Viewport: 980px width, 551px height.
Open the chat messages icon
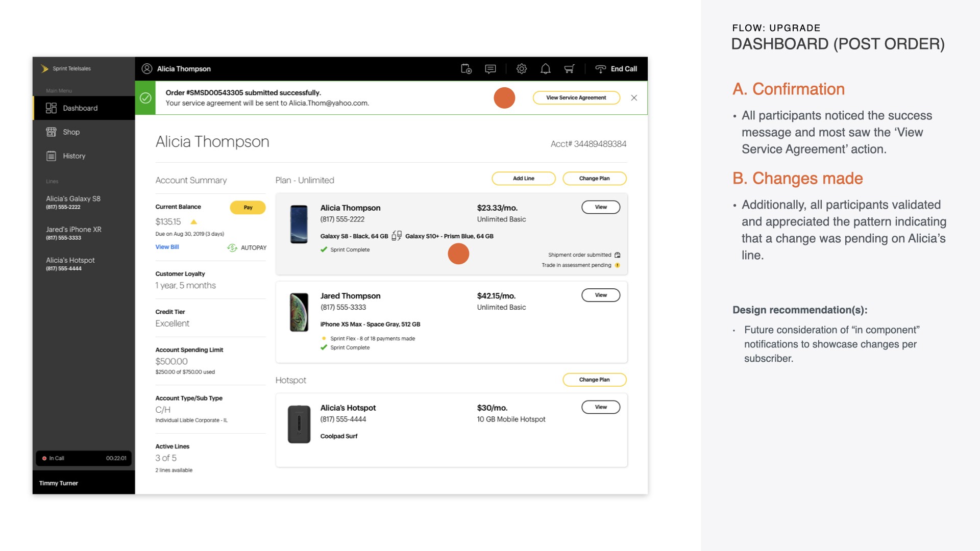pyautogui.click(x=491, y=69)
